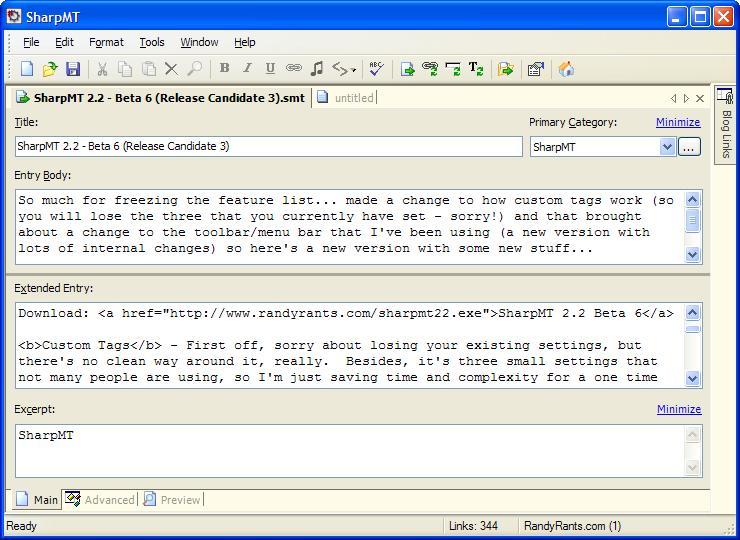Click inside the Excerpt text area
740x540 pixels.
pos(350,451)
